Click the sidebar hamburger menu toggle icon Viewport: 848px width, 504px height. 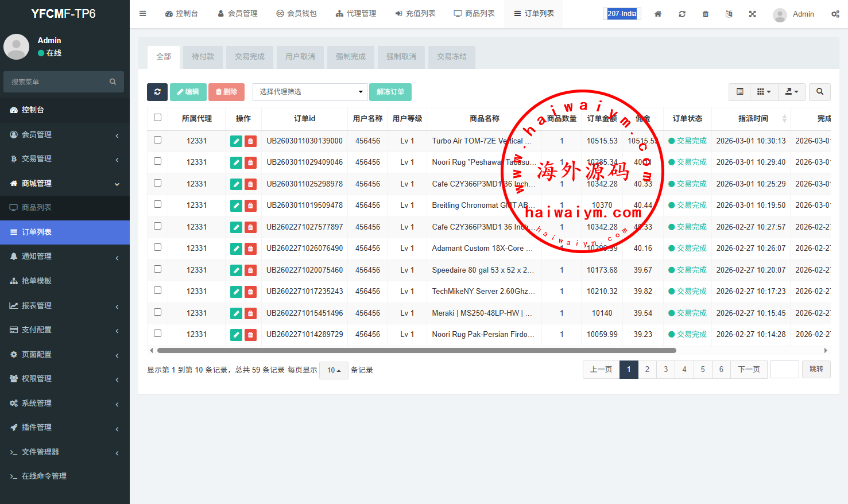[143, 14]
